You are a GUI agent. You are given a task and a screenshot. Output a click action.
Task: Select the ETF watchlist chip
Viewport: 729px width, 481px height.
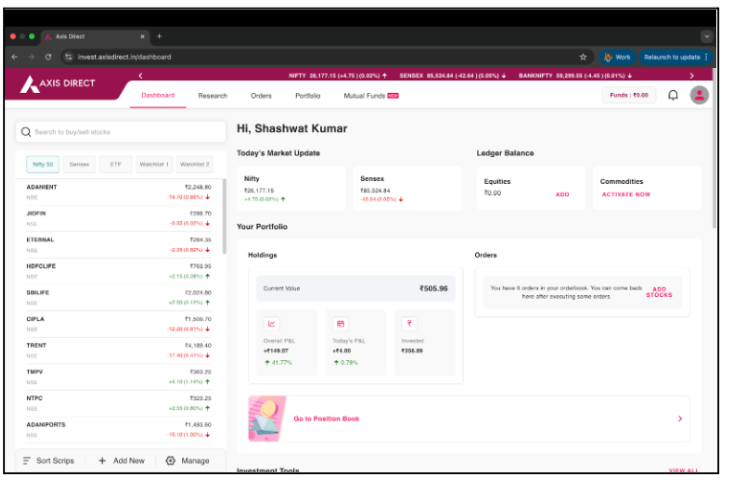click(115, 164)
